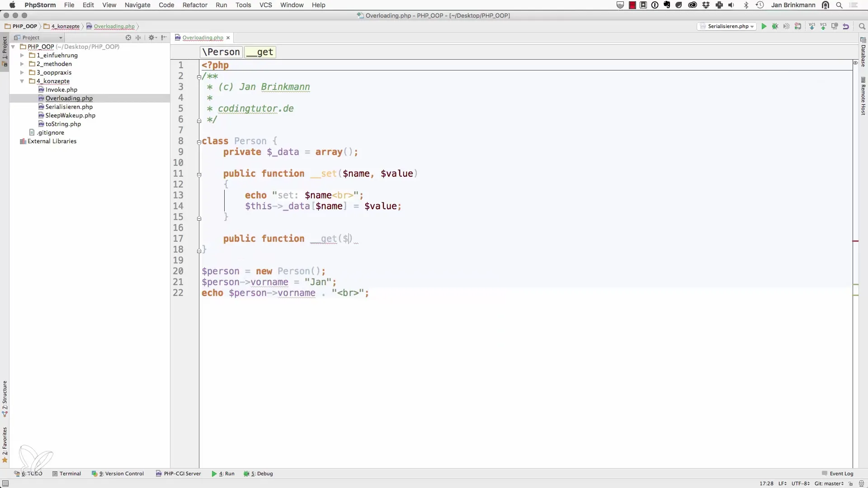Screen dimensions: 868x488
Task: Collapse all in Project panel
Action: [x=138, y=38]
